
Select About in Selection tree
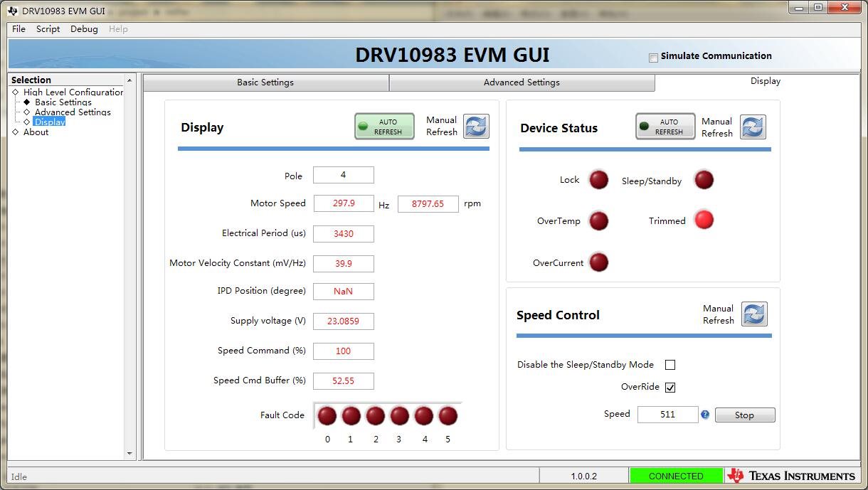[x=36, y=132]
